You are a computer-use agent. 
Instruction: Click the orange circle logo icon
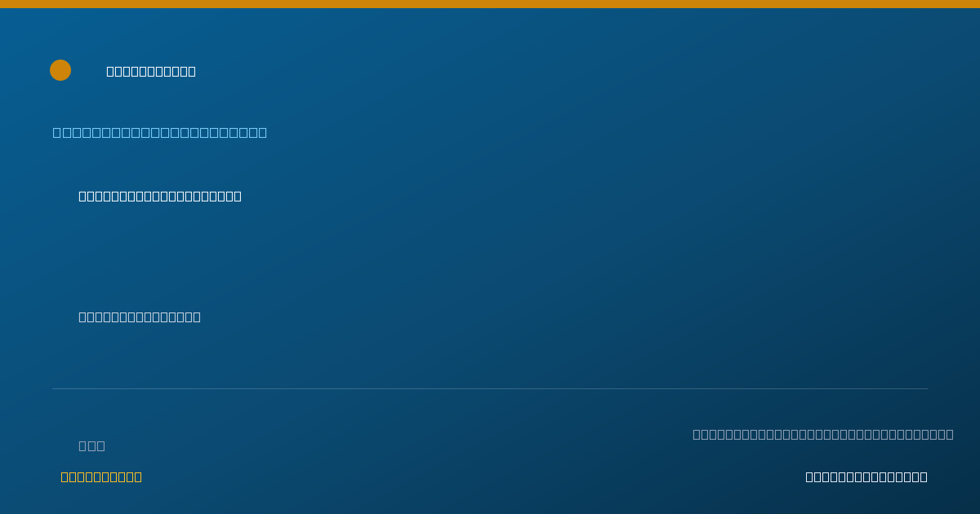coord(60,70)
